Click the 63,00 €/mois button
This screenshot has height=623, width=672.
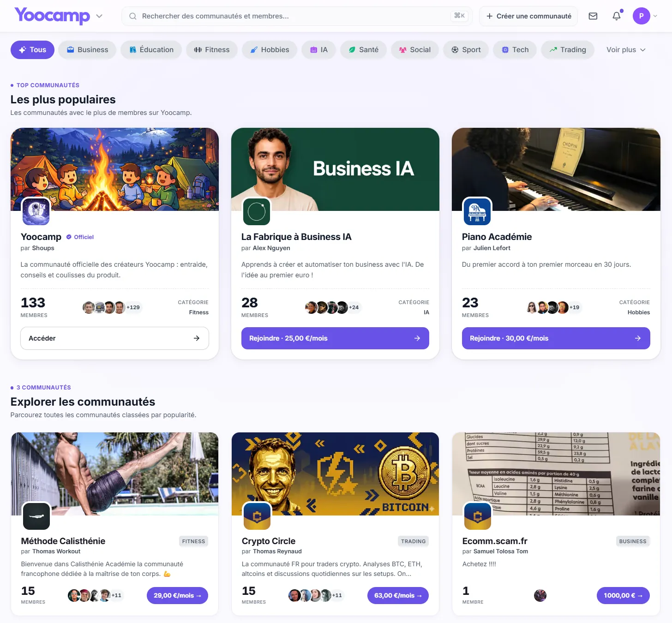tap(398, 595)
